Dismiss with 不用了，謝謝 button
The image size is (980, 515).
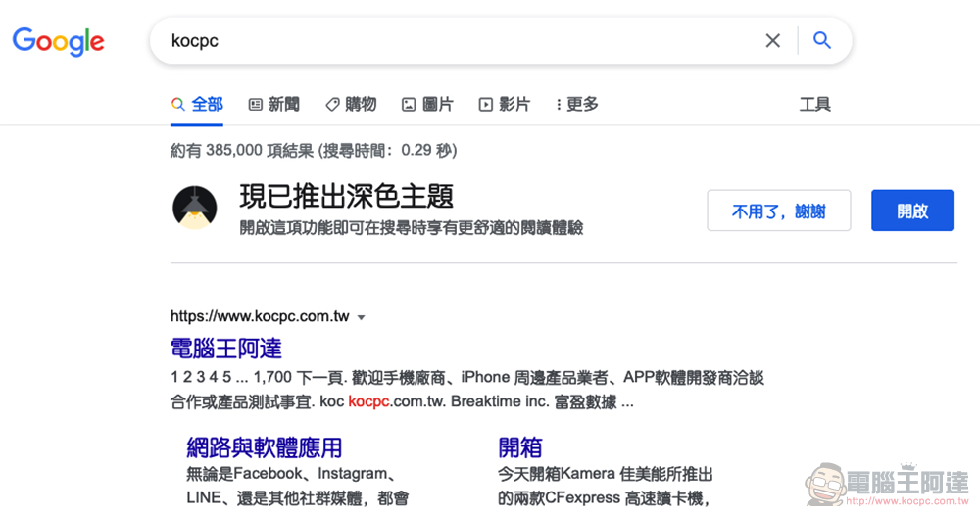[x=779, y=211]
